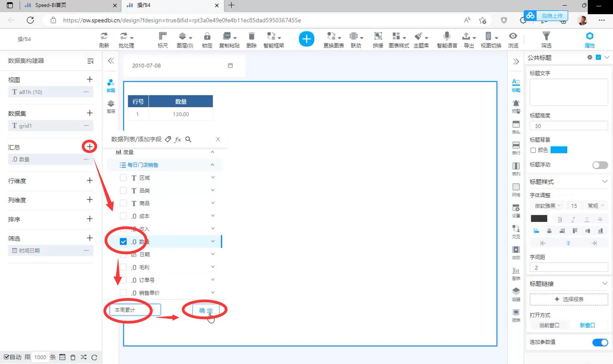Screen dimensions: 613x364
Task: Open the font family 微软雅黑 dropdown
Action: pos(547,206)
